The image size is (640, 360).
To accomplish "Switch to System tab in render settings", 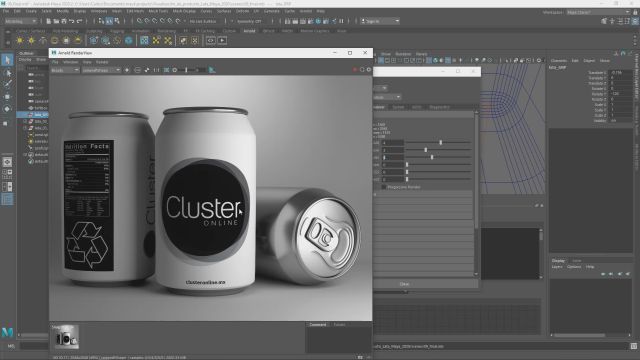I will [398, 107].
